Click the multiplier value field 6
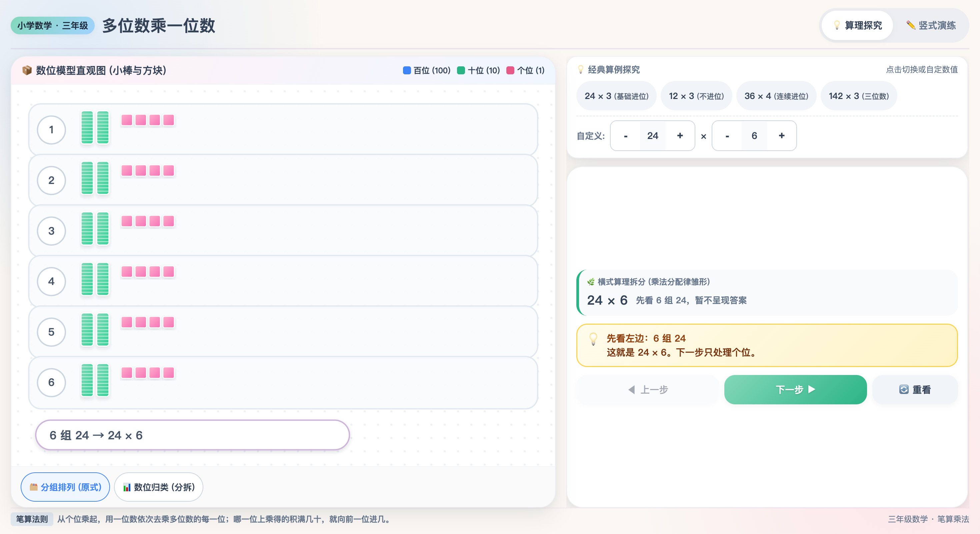This screenshot has height=534, width=980. (754, 136)
